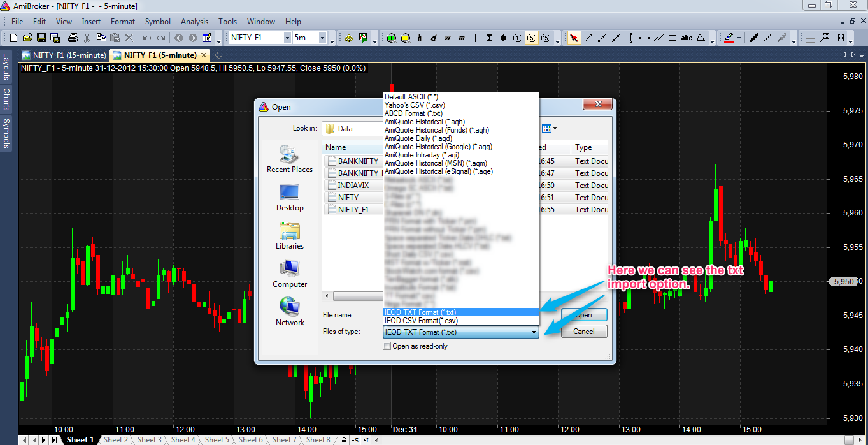The image size is (868, 445).
Task: Toggle the sheet lock icon
Action: pyautogui.click(x=344, y=440)
